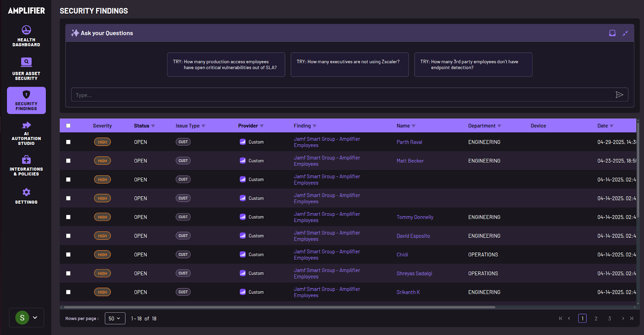Check the box for Tommy Donnelly row
The height and width of the screenshot is (335, 644).
[68, 217]
